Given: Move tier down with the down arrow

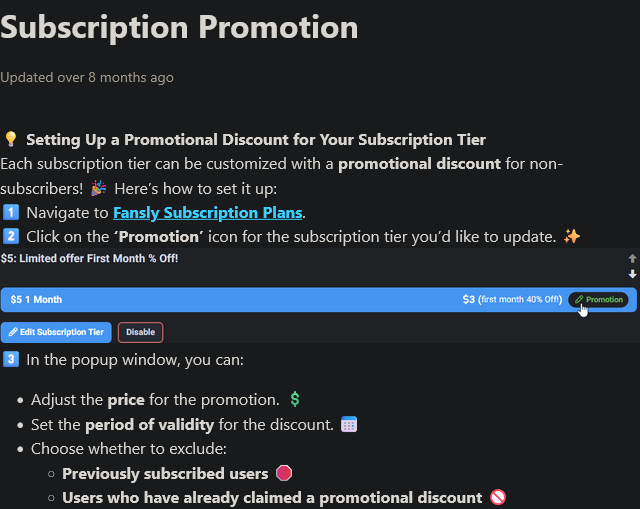Looking at the screenshot, I should [x=632, y=273].
